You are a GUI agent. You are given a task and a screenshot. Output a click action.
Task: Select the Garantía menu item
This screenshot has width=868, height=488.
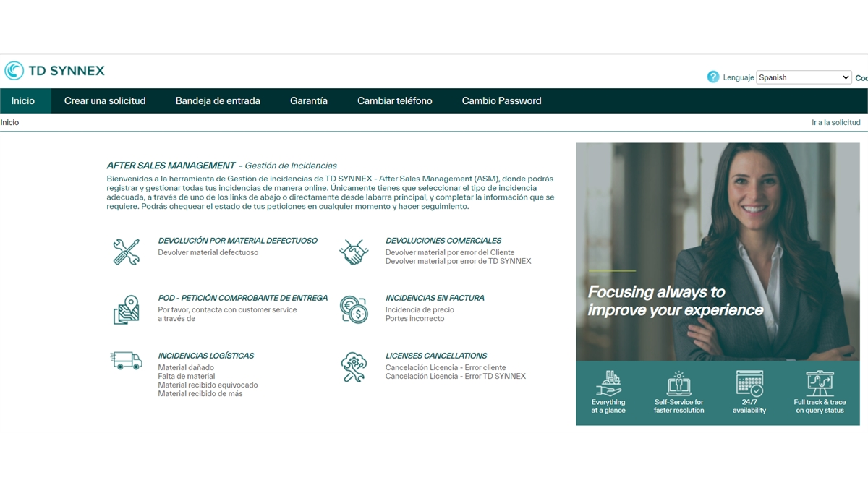click(x=309, y=100)
